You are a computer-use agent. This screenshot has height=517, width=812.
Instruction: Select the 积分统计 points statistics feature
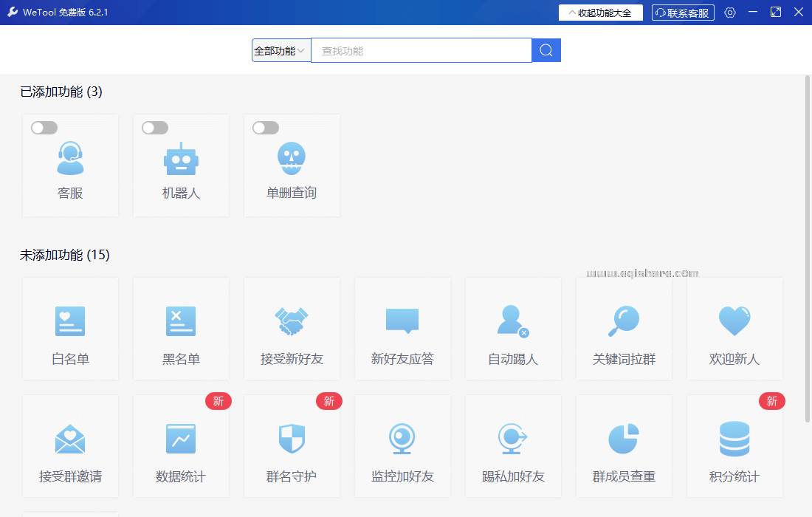[734, 446]
